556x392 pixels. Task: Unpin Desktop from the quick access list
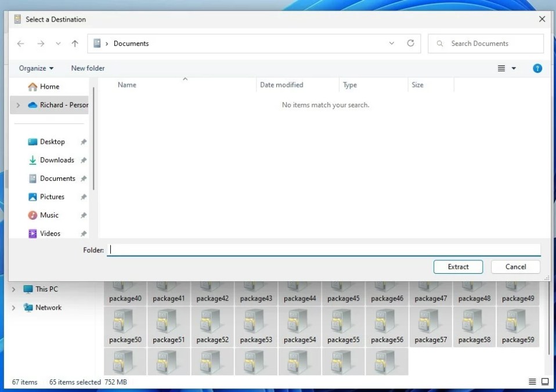83,141
